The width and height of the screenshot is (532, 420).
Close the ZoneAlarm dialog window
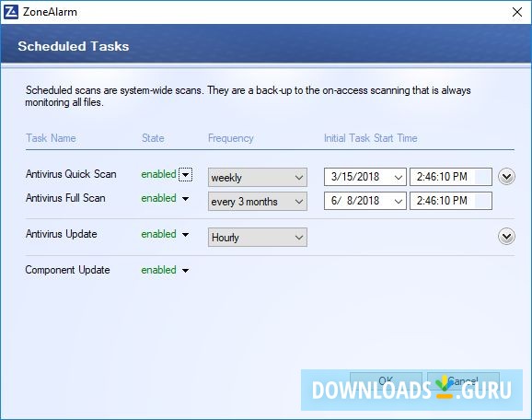tap(517, 12)
